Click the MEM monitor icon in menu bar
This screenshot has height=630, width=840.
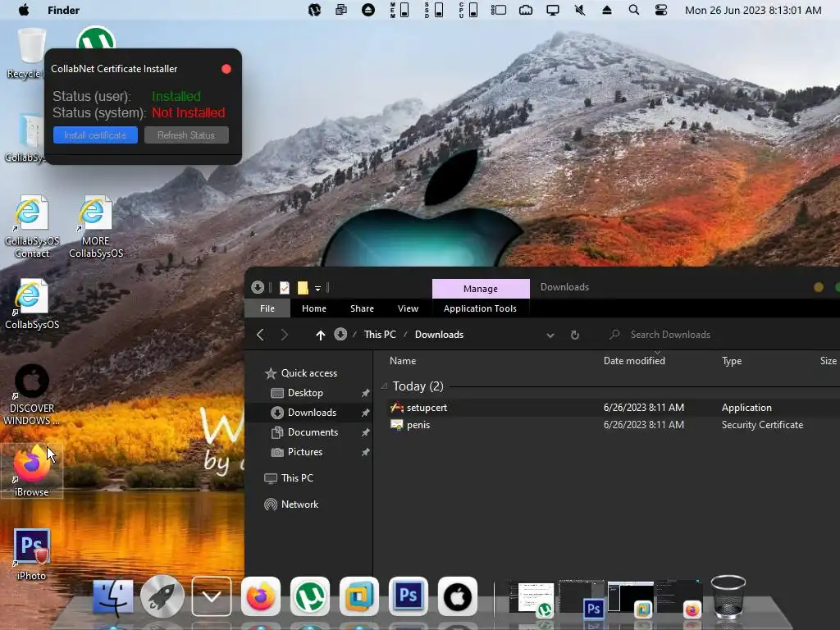tap(399, 10)
